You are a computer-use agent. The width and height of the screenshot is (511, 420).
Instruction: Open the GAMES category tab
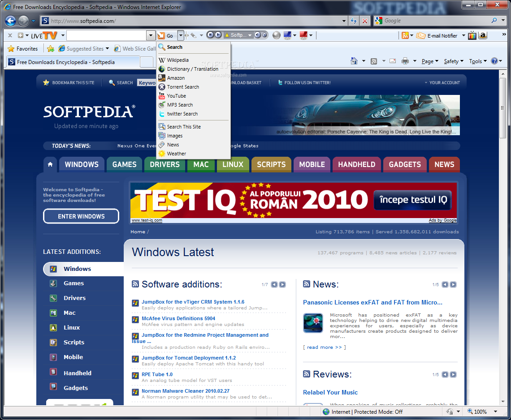[125, 164]
